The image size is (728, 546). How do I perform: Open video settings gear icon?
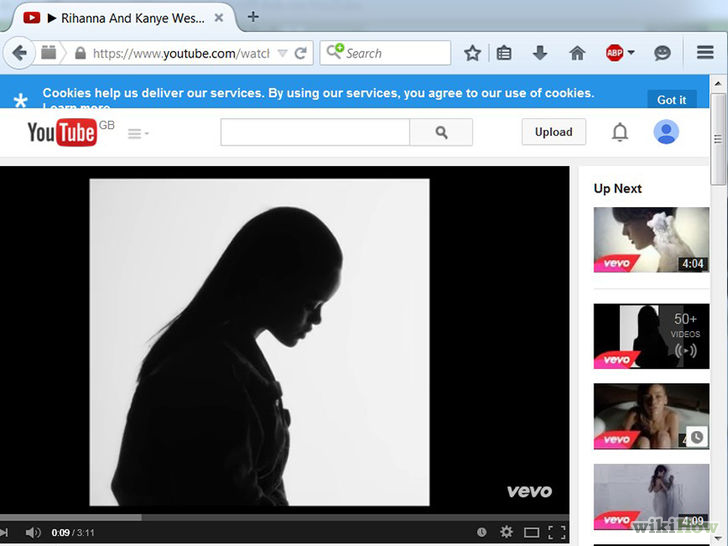[506, 532]
